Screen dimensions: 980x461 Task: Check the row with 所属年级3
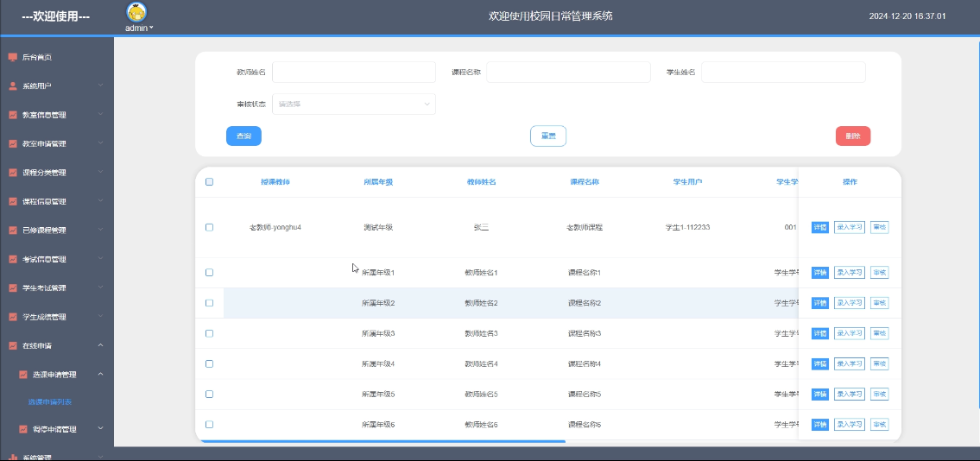[x=209, y=333]
